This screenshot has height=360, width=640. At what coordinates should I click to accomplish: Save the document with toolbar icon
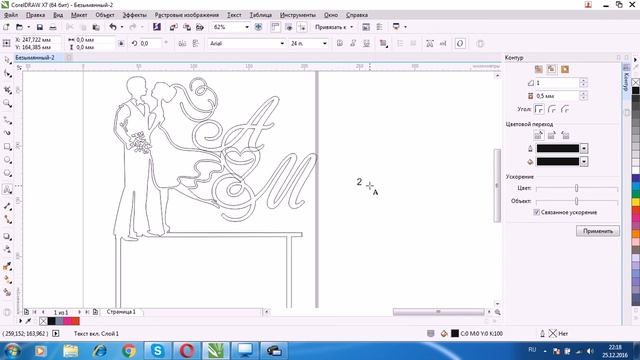pos(40,27)
